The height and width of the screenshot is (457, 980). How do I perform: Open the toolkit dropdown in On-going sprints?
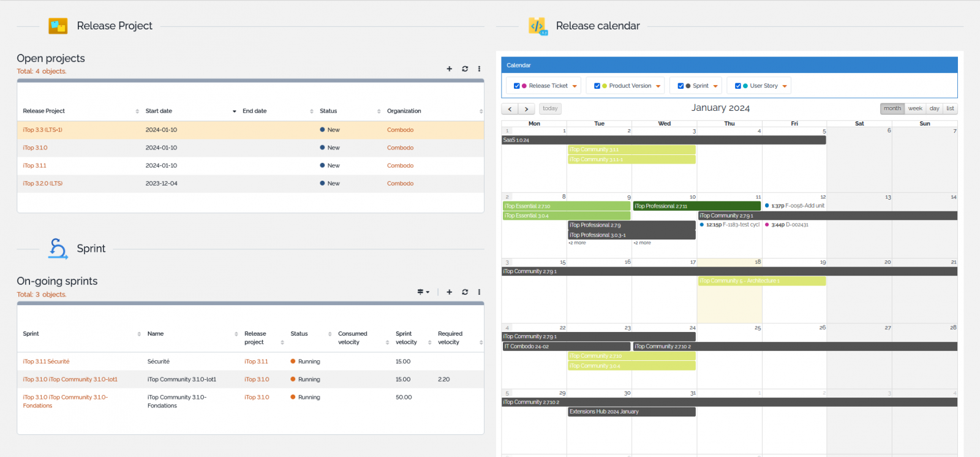coord(423,292)
